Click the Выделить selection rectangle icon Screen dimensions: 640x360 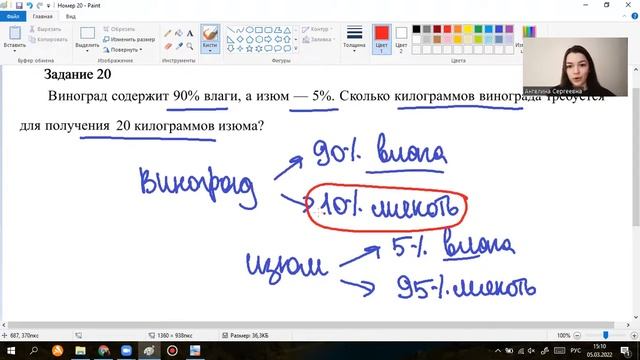87,33
